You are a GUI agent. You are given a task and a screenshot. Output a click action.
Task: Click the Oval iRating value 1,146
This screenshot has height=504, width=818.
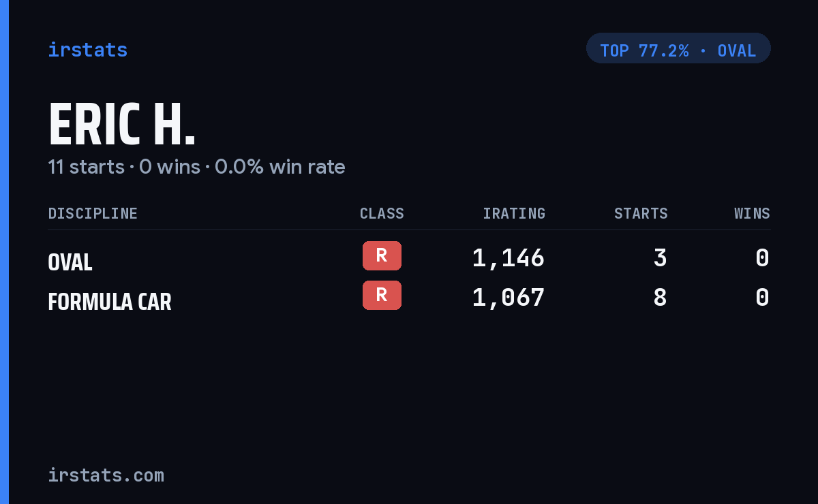pyautogui.click(x=509, y=257)
